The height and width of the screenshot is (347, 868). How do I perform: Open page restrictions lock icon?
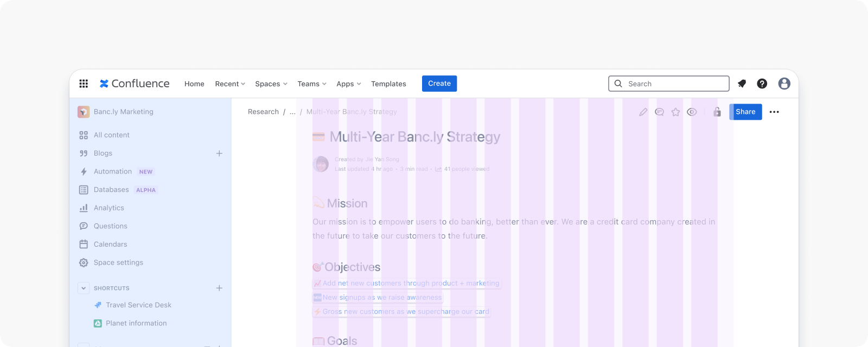point(717,112)
